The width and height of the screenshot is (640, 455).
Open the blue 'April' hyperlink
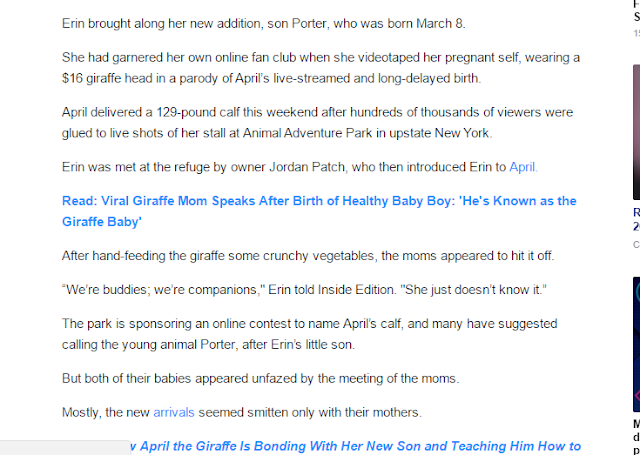click(522, 167)
